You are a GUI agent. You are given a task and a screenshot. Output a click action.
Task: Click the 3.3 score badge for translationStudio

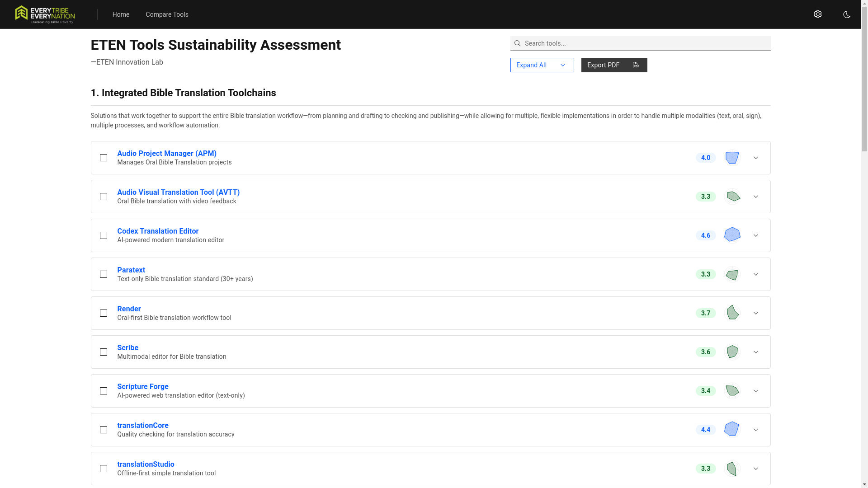coord(706,469)
